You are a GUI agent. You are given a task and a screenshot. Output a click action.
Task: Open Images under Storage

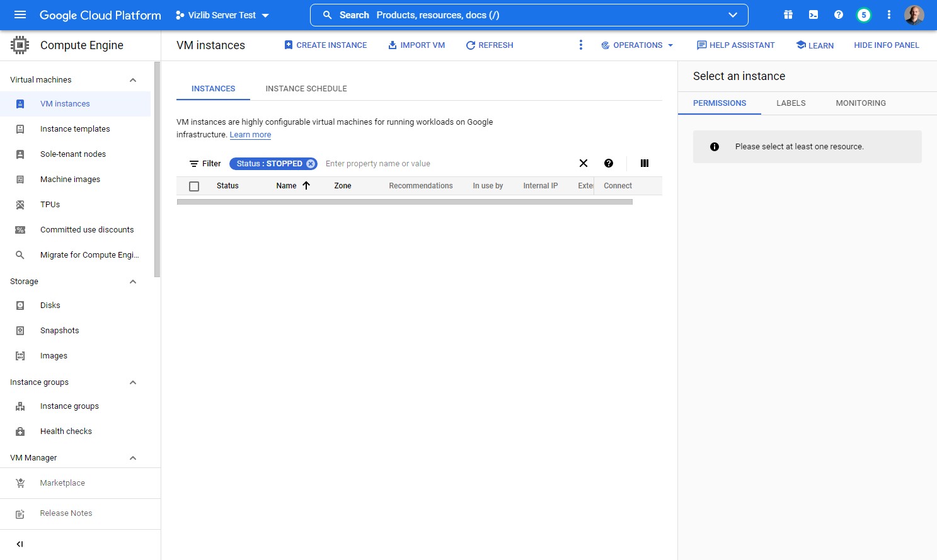(x=75, y=356)
